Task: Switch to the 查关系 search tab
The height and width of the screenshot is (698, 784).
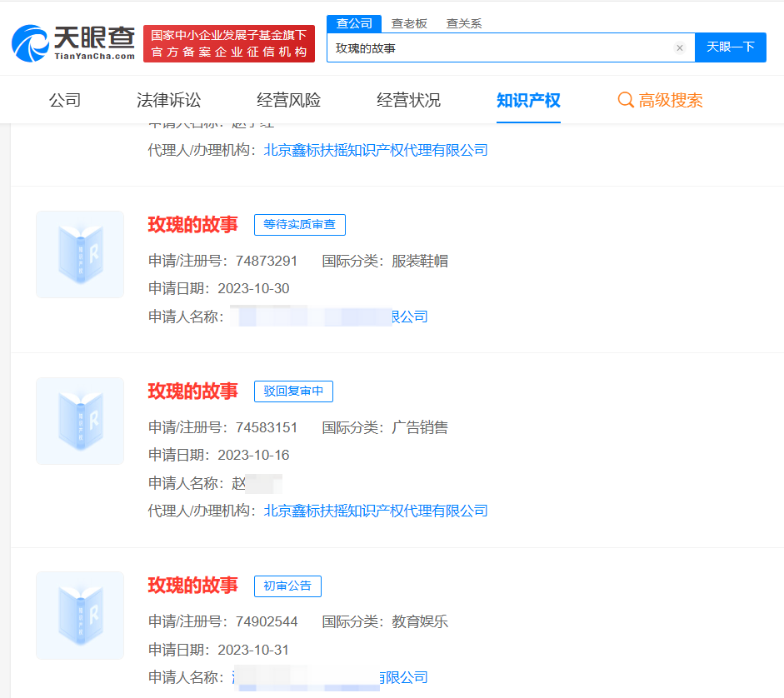Action: tap(464, 23)
